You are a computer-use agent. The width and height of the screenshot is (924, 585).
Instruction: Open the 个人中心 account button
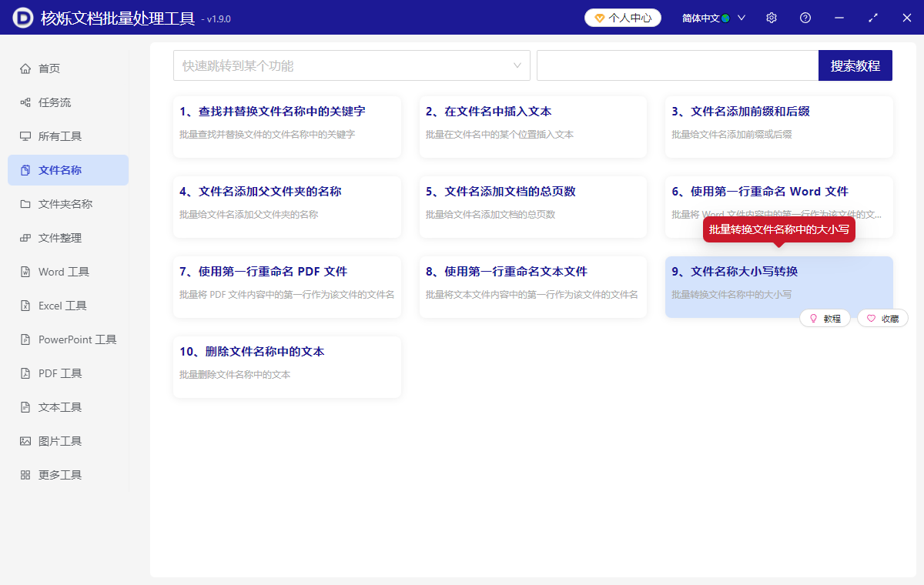point(622,18)
